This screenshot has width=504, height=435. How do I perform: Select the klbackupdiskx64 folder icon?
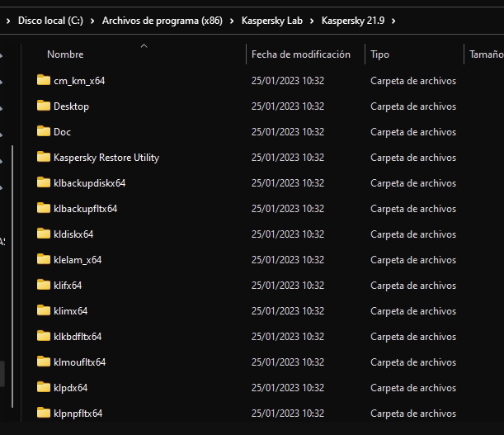pyautogui.click(x=44, y=182)
